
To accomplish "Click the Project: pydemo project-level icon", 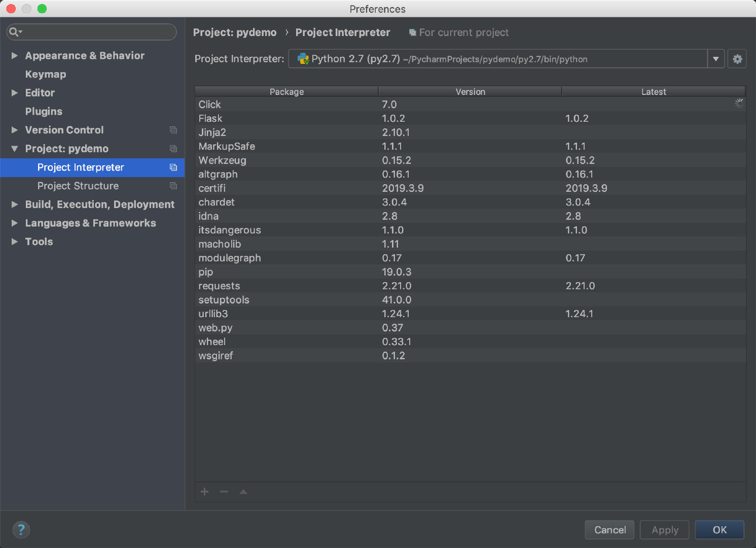I will click(x=173, y=149).
